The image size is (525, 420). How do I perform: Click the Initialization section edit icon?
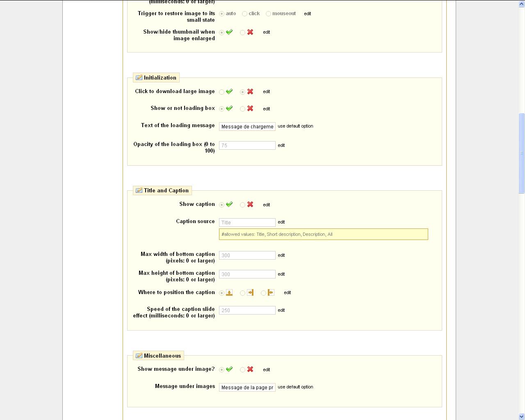tap(139, 78)
